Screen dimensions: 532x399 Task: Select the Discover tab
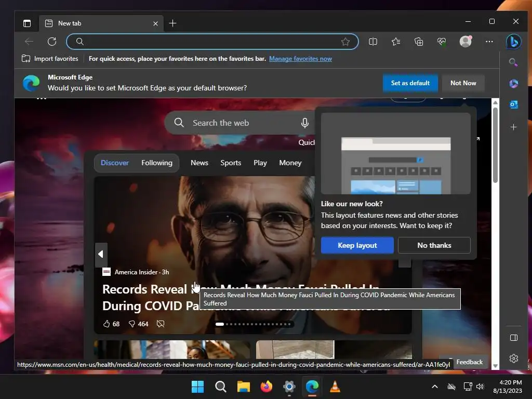115,163
